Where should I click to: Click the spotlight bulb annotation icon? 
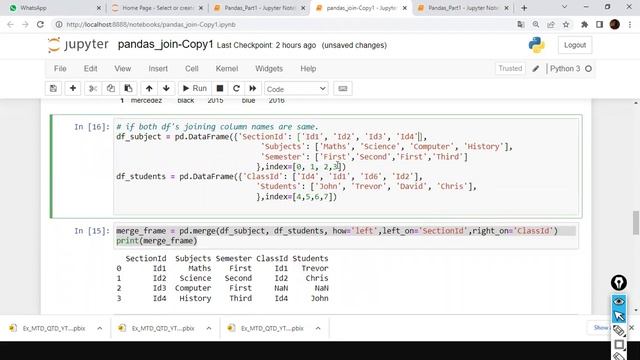point(619,282)
